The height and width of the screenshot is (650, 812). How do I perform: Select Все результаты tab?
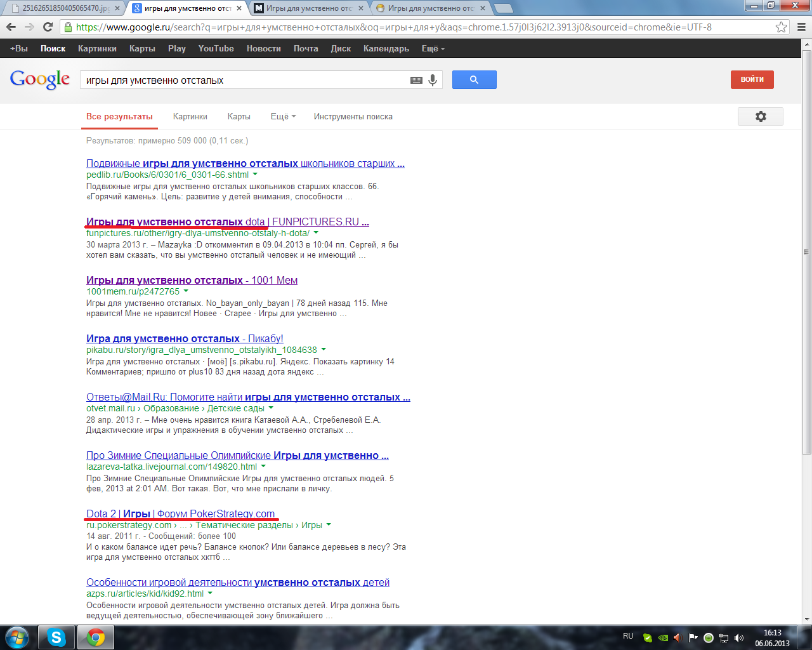click(x=119, y=116)
